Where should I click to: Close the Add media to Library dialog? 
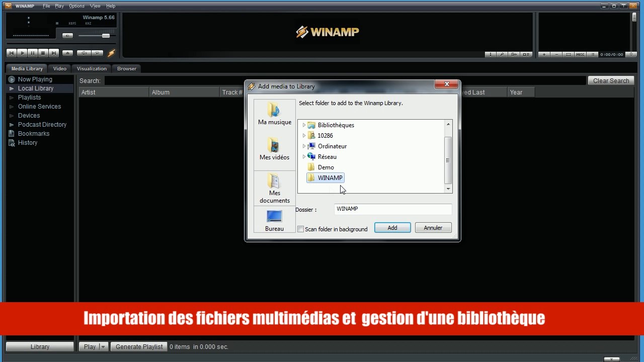point(446,84)
